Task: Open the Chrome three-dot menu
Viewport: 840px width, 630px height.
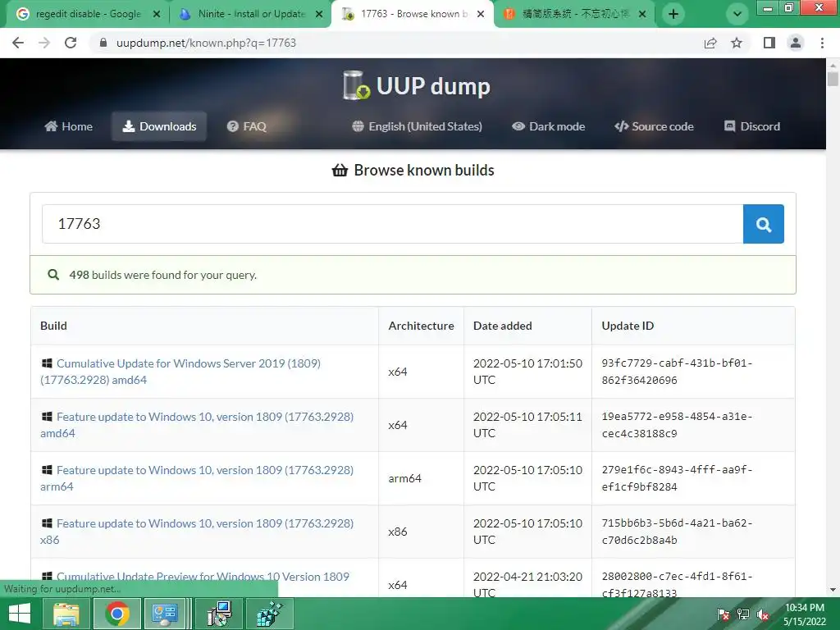Action: pos(822,43)
